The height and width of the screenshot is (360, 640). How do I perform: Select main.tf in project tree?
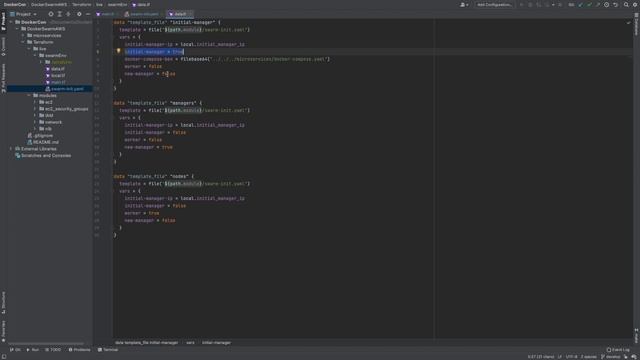coord(55,82)
